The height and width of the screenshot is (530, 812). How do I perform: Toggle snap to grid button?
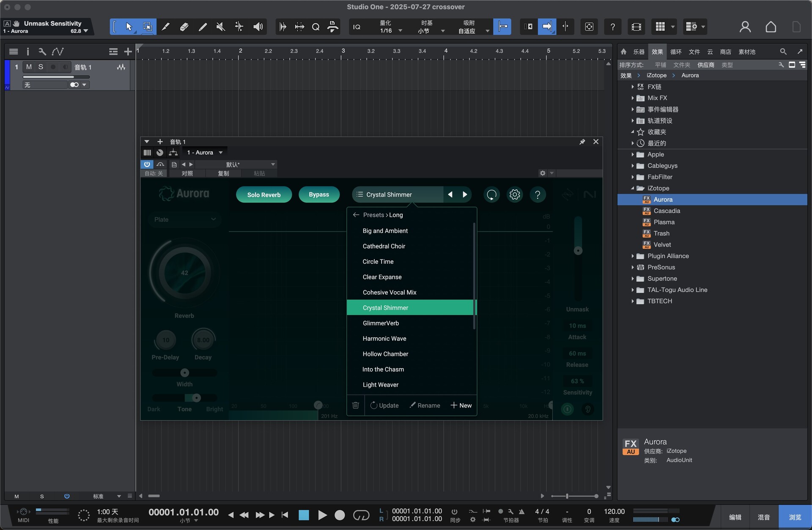(502, 27)
